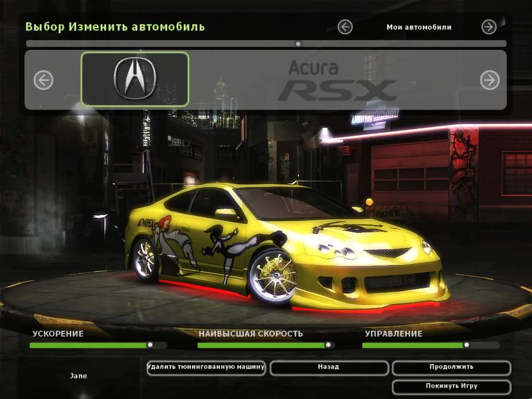
Task: Select the Acura logo car thumbnail
Action: (x=135, y=79)
